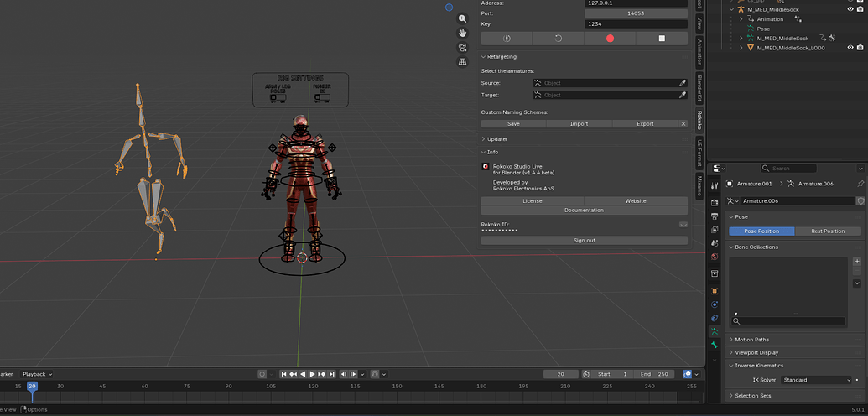868x416 pixels.
Task: Toggle Rokoko ID password visibility button
Action: click(683, 224)
